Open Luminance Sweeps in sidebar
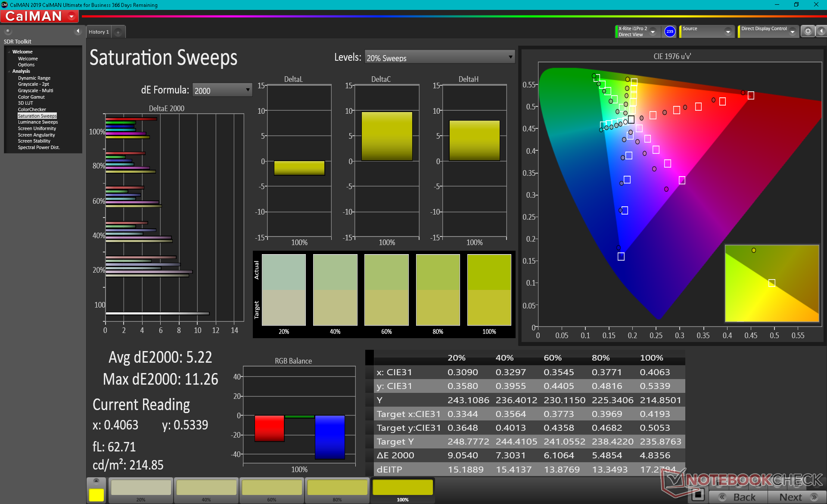Screen dimensions: 827x504 (37, 122)
